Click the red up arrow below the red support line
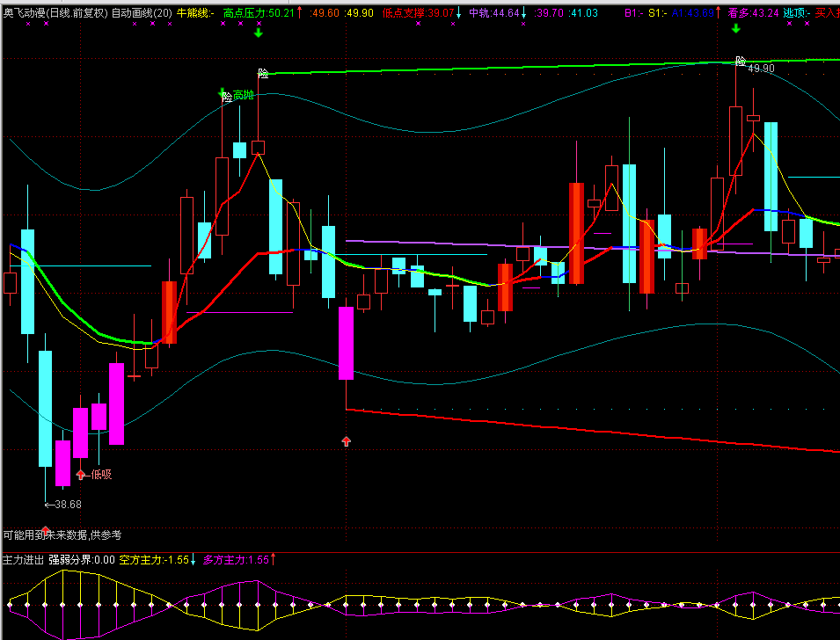Screen dimensions: 840x640 pyautogui.click(x=346, y=441)
